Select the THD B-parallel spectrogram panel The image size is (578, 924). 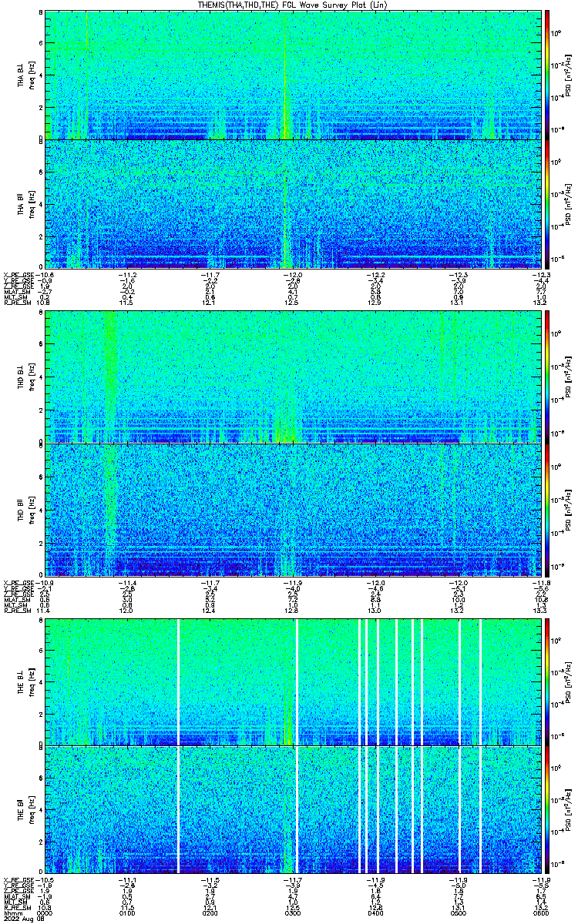point(292,509)
